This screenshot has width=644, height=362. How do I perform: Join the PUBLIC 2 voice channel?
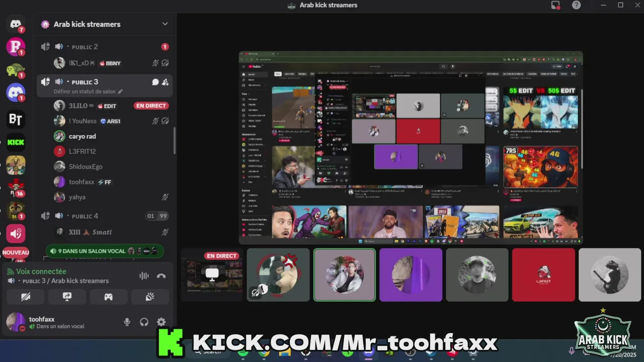105,47
